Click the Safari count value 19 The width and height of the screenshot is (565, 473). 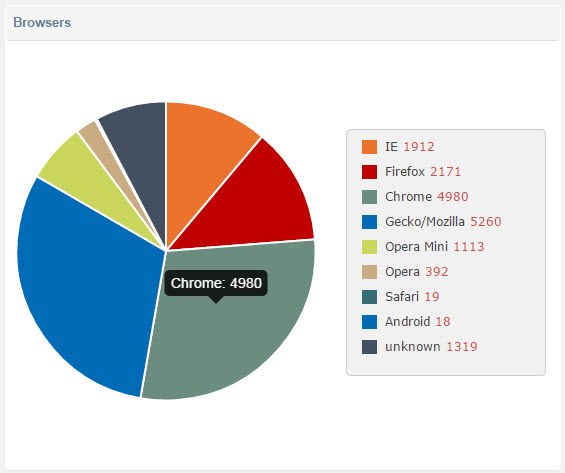432,296
